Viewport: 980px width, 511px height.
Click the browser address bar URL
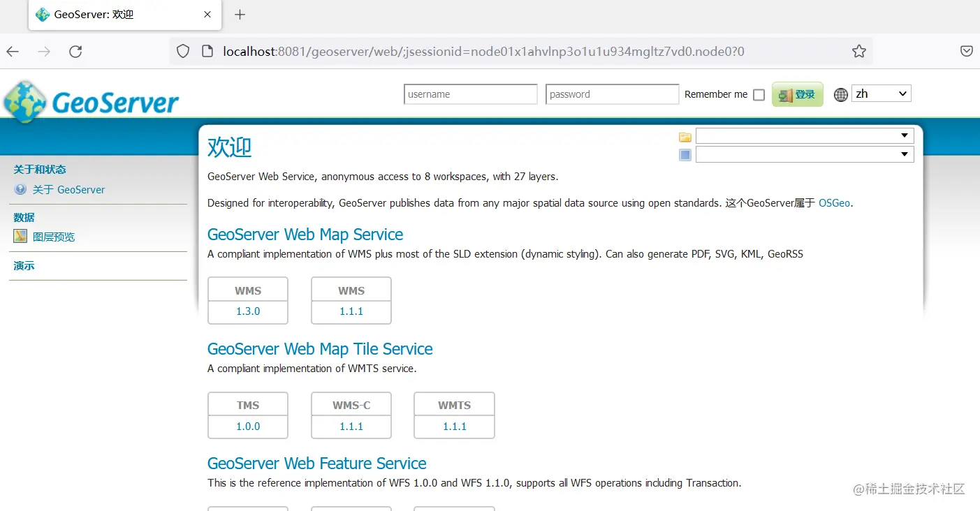pyautogui.click(x=484, y=51)
